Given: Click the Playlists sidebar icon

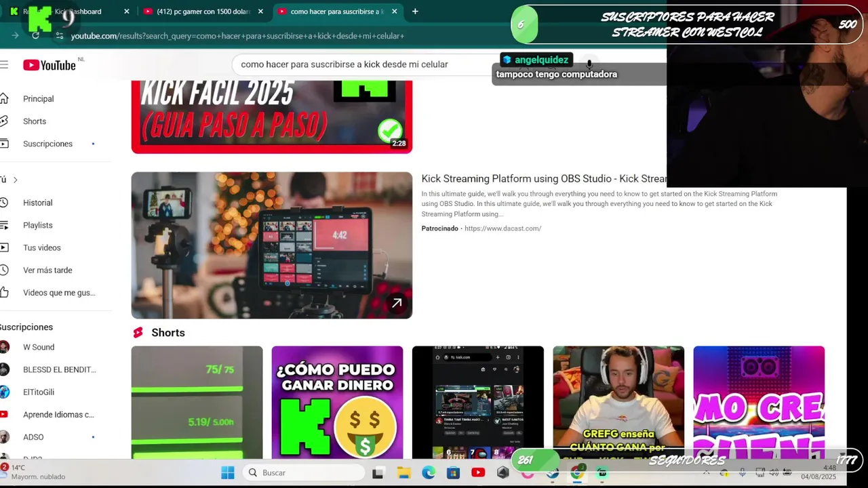Looking at the screenshot, I should pyautogui.click(x=4, y=225).
